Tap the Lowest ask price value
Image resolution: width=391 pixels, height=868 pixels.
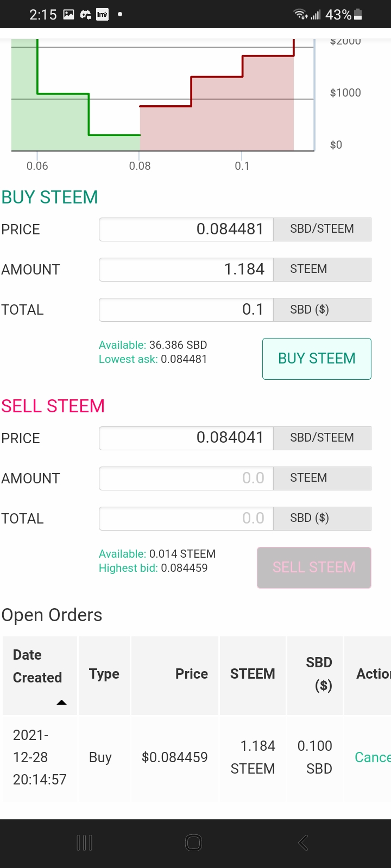click(x=184, y=359)
